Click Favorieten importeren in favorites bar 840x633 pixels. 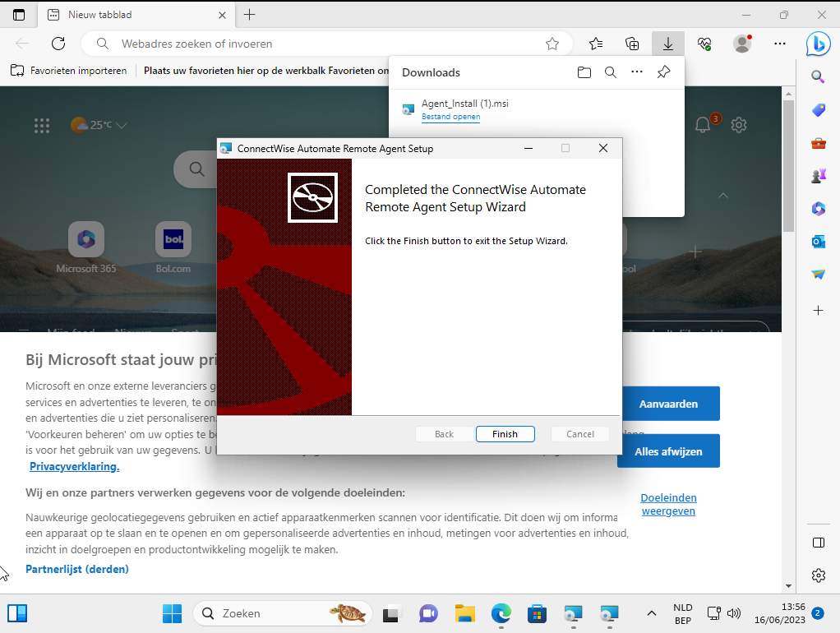[69, 70]
